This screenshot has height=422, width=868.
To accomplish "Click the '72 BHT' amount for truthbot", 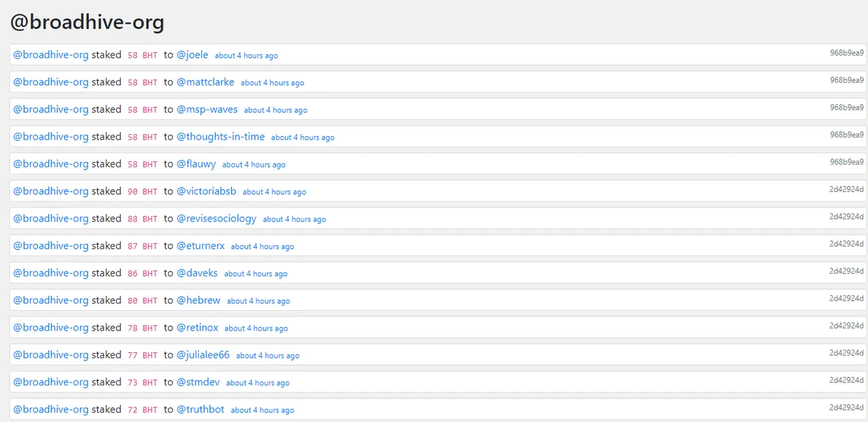I will point(142,410).
